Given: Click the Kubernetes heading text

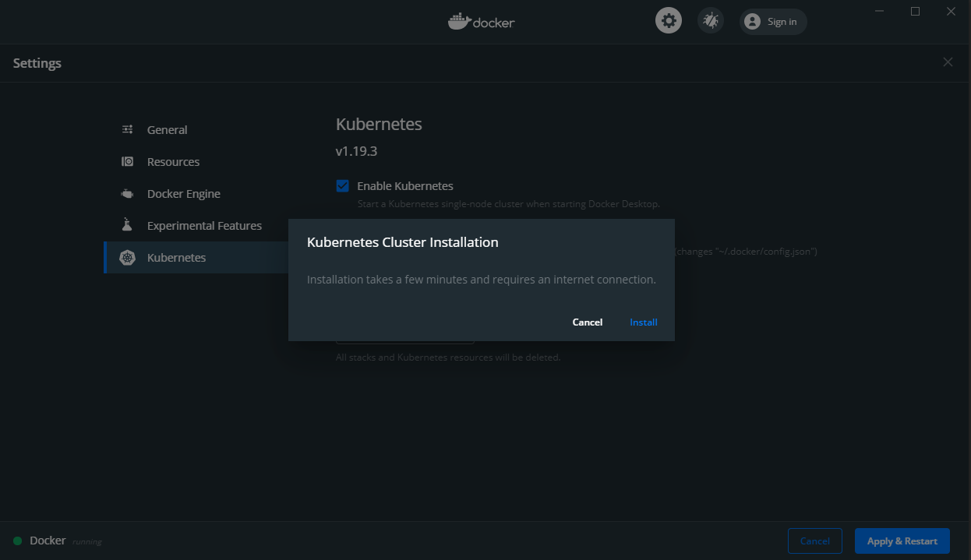Looking at the screenshot, I should 379,125.
